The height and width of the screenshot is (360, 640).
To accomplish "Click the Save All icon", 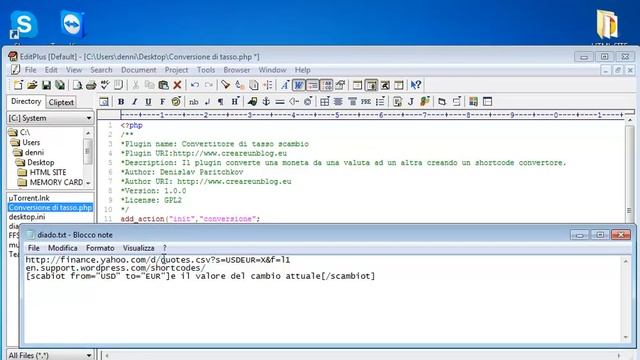I will tap(60, 85).
